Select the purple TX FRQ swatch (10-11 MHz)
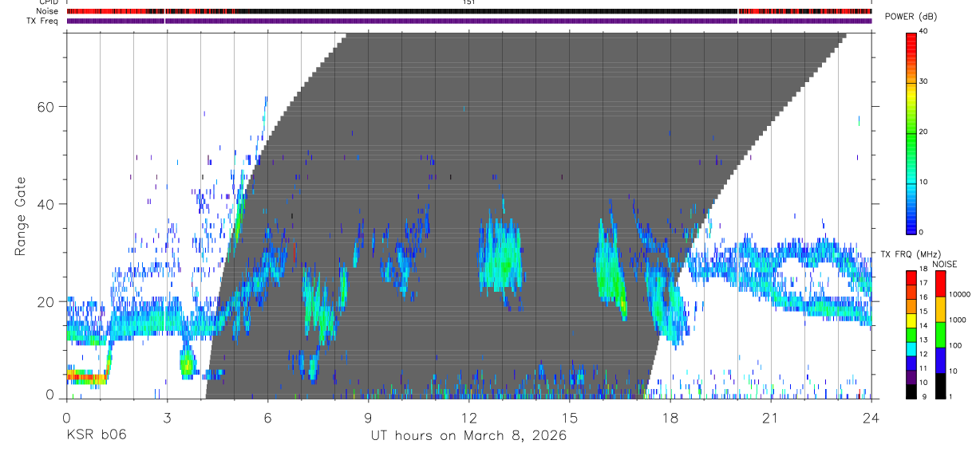 tap(911, 375)
